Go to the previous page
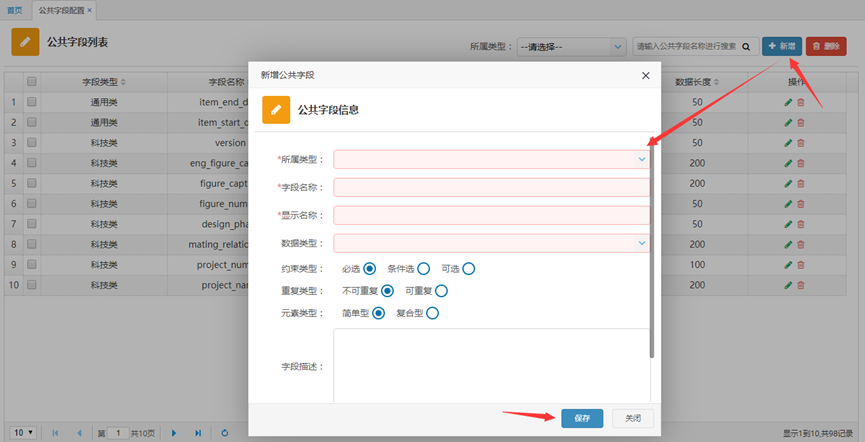 pyautogui.click(x=79, y=433)
